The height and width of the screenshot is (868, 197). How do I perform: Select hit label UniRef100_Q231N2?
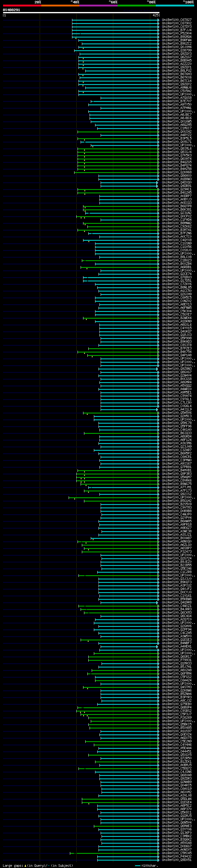pyautogui.click(x=176, y=213)
